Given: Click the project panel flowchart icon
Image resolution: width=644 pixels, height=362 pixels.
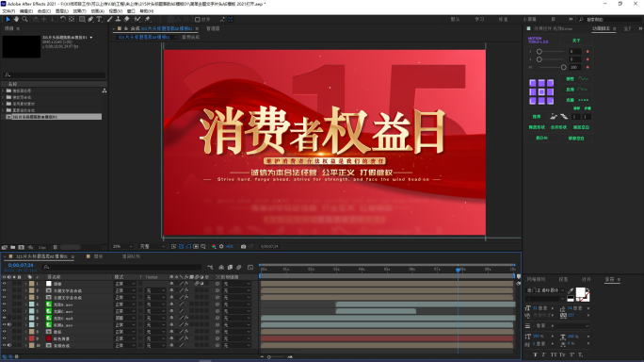Looking at the screenshot, I should point(105,90).
